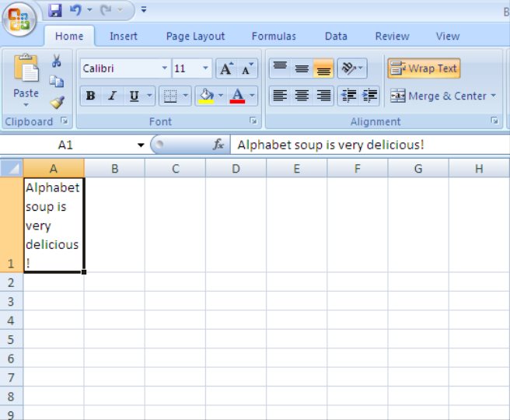Open the Insert tab
Viewport: 510px width, 420px height.
click(x=124, y=36)
